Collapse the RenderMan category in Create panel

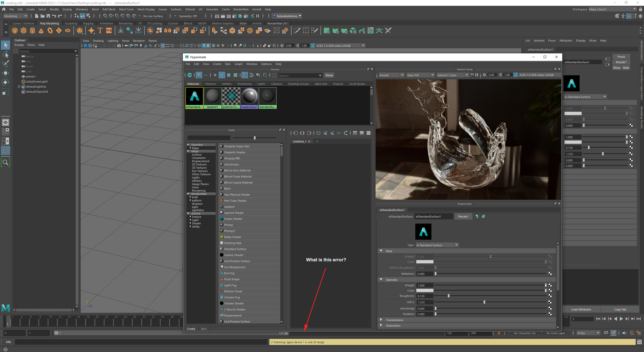188,194
